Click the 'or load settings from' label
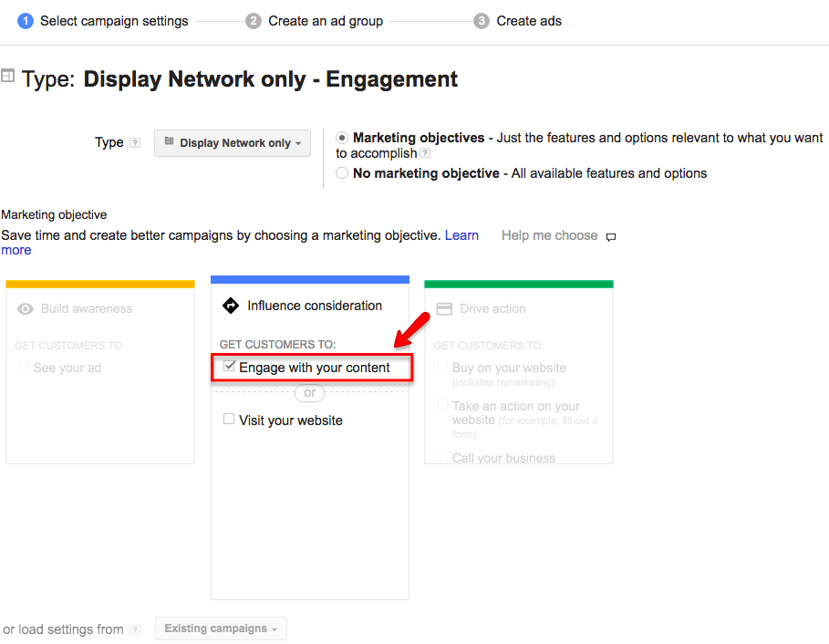This screenshot has width=829, height=644. [x=63, y=629]
